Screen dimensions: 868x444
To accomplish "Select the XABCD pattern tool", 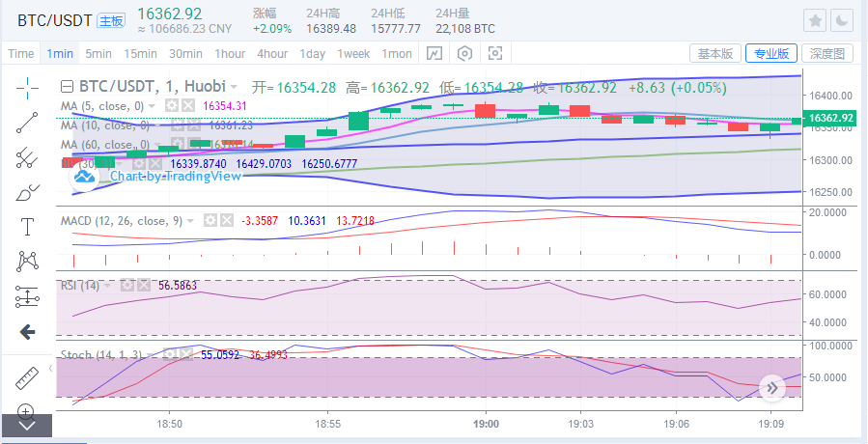I will point(27,262).
